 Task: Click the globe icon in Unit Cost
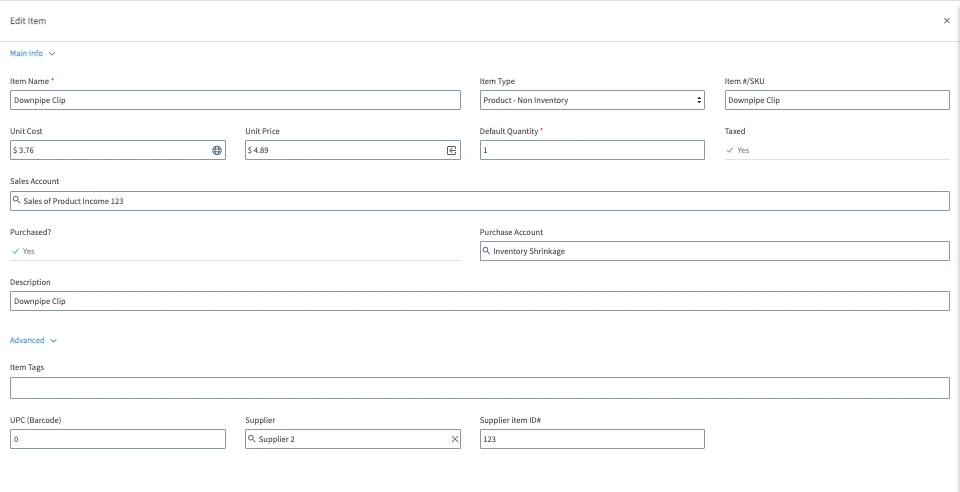(x=217, y=150)
